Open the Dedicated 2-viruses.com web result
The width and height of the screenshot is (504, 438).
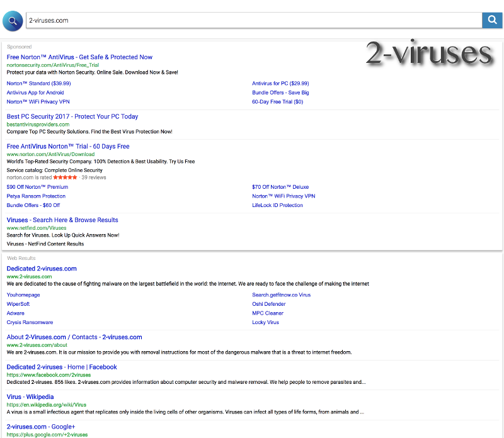42,269
